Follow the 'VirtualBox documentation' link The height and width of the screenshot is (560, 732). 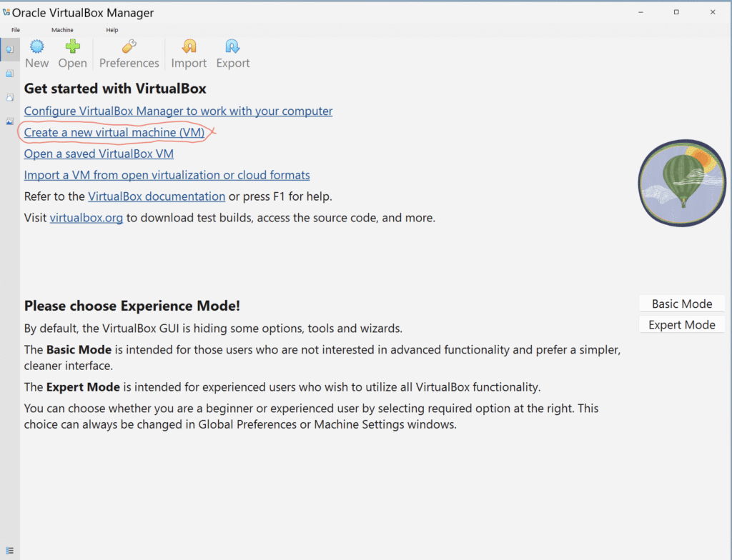click(x=157, y=196)
